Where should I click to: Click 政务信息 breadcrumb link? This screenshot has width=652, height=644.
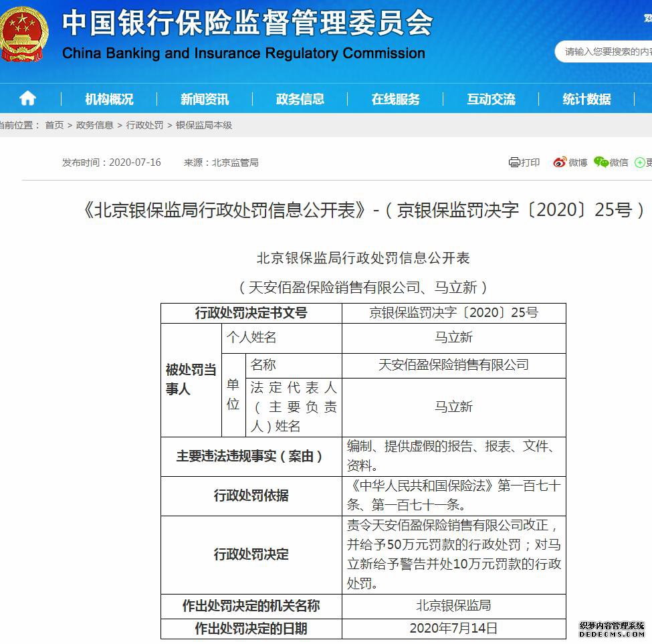click(x=95, y=125)
